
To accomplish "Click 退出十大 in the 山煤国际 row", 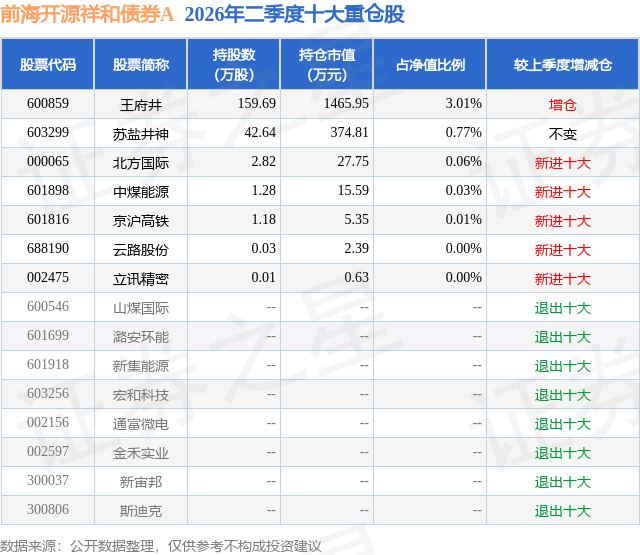I will [563, 308].
